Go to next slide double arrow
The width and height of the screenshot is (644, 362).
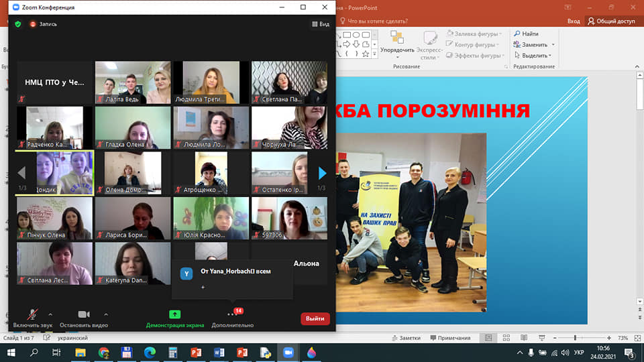pyautogui.click(x=639, y=318)
